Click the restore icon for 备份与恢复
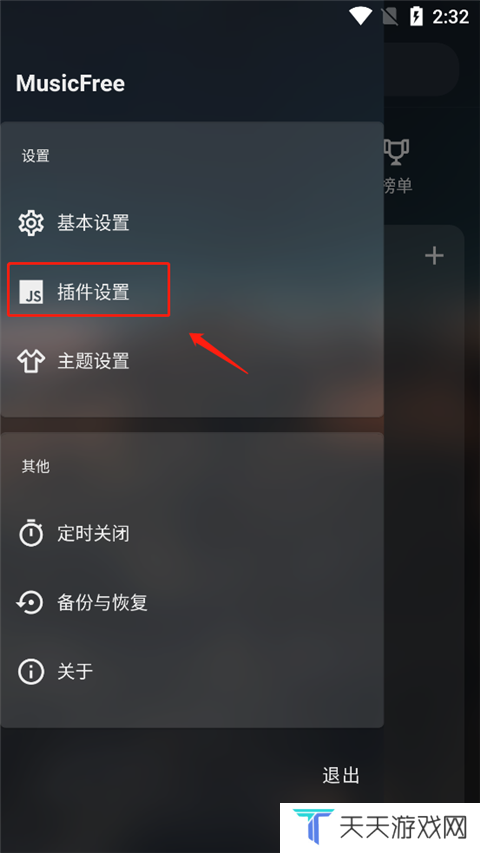 tap(30, 602)
